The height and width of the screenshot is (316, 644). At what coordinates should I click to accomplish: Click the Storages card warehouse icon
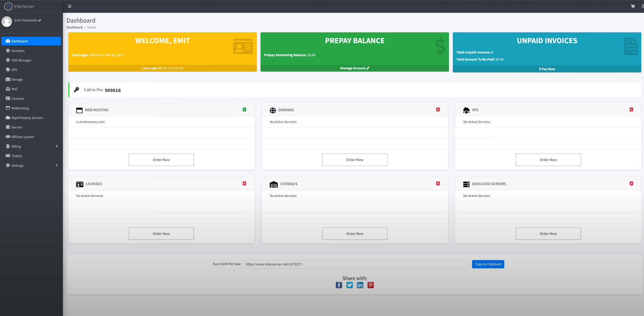click(274, 184)
